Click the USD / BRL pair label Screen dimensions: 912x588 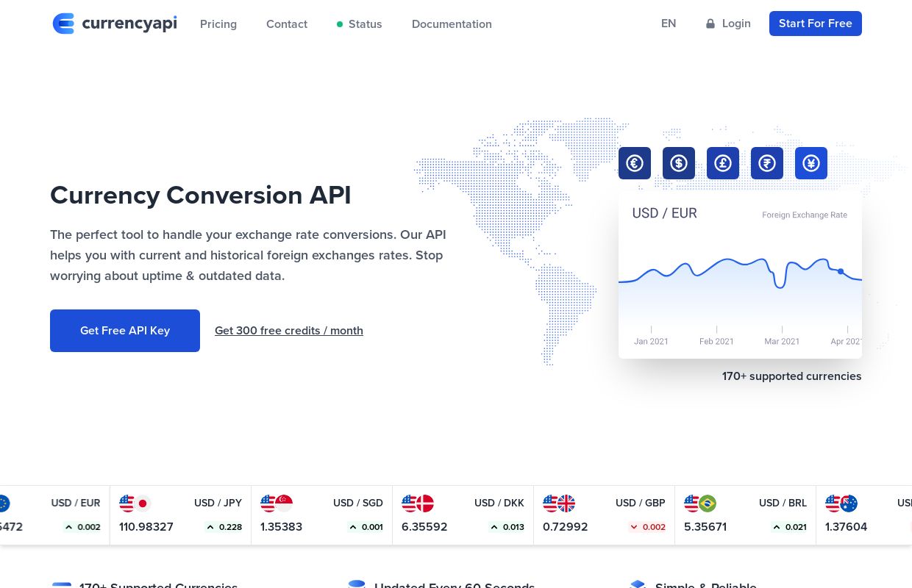coord(783,503)
